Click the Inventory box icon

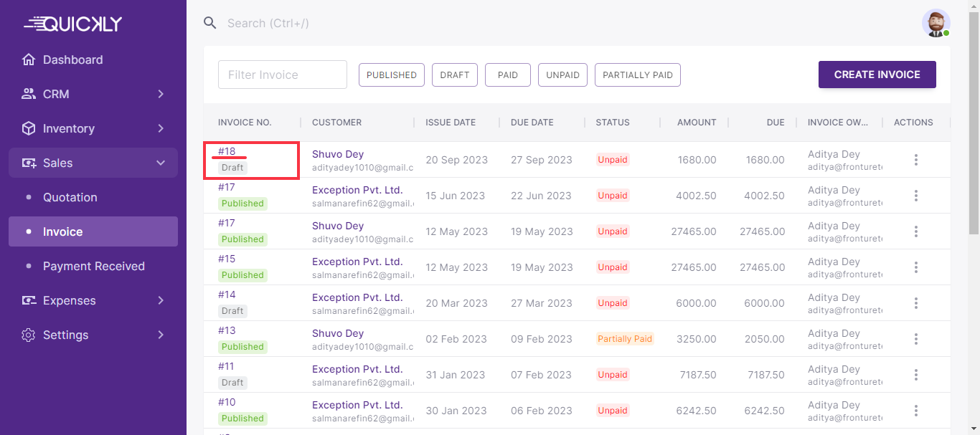click(29, 128)
